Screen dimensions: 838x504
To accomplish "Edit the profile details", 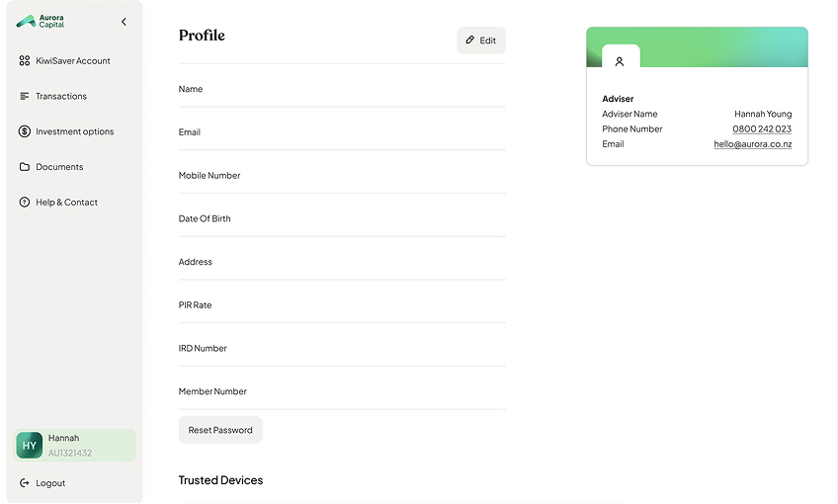I will (481, 41).
